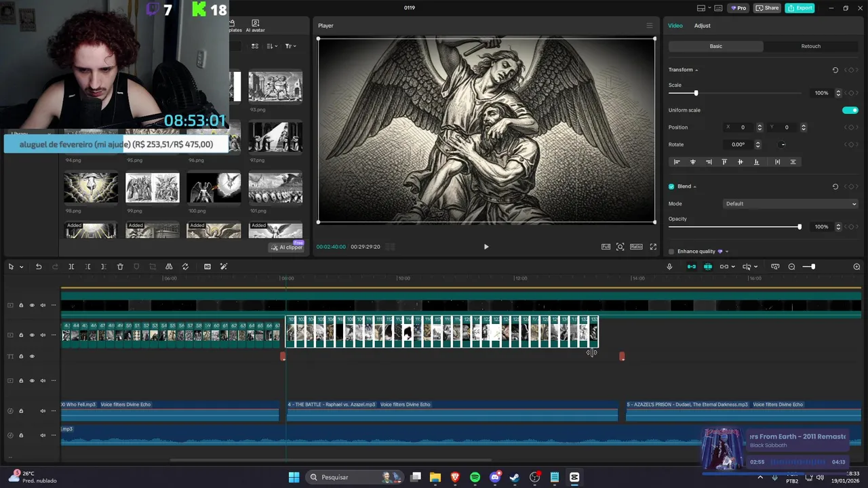Click the Full button in the player

[606, 247]
